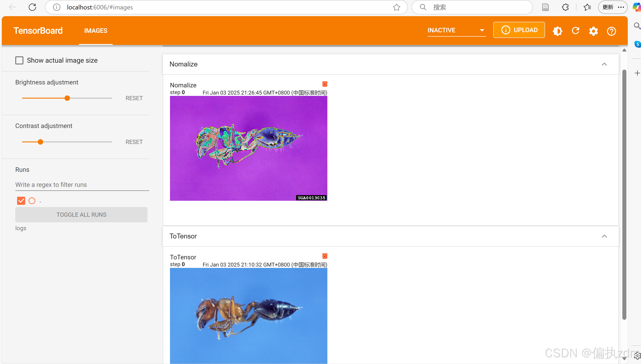The width and height of the screenshot is (641, 364).
Task: Click the site information icon in address bar
Action: 57,7
